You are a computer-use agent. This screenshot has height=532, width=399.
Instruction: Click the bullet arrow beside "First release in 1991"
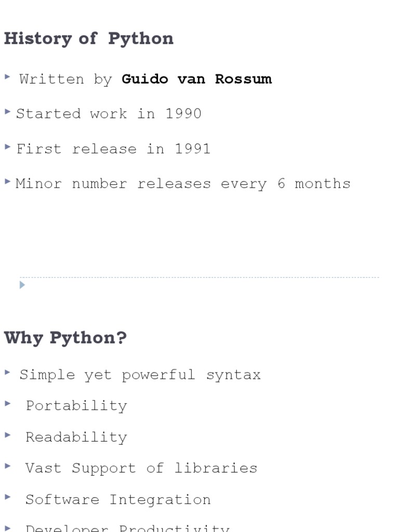click(7, 147)
